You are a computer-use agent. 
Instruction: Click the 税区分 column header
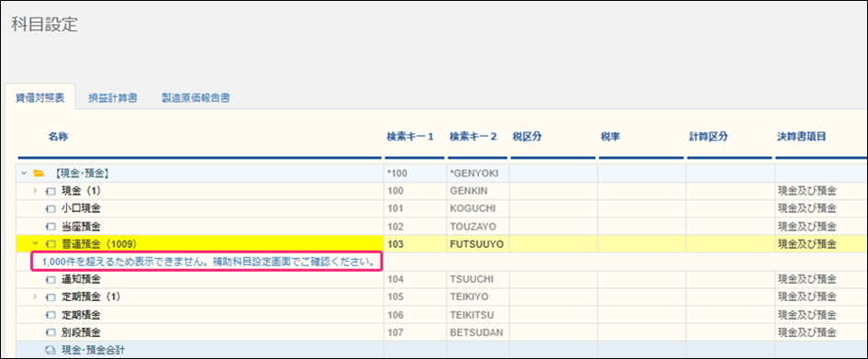click(x=527, y=137)
